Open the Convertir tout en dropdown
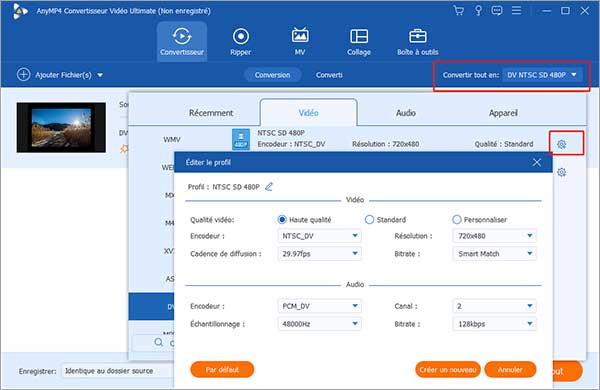Image resolution: width=600 pixels, height=390 pixels. (542, 75)
